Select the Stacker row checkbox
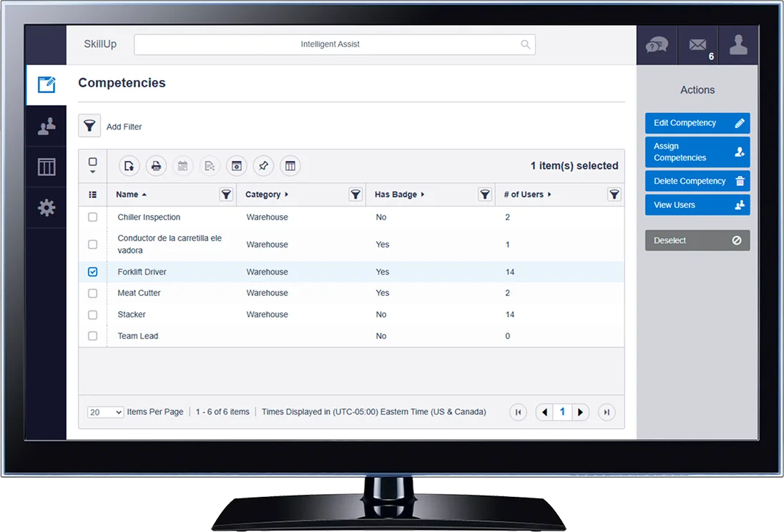The image size is (784, 532). point(92,315)
